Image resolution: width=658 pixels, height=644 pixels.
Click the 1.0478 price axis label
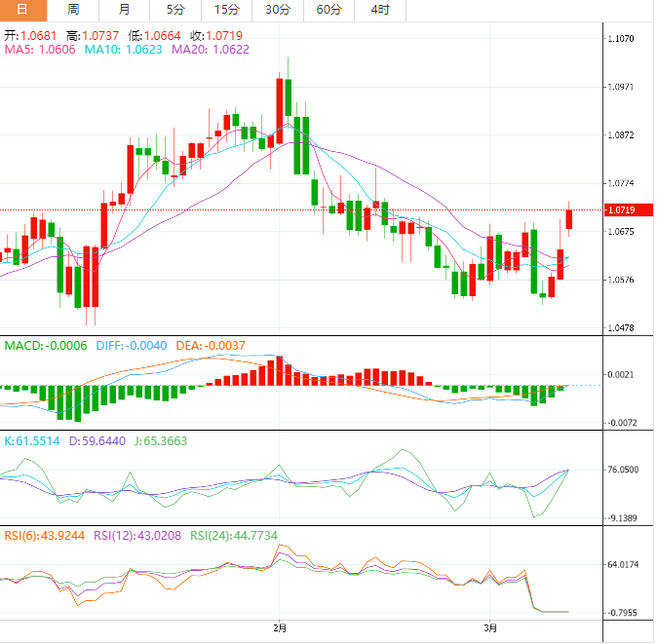click(621, 328)
